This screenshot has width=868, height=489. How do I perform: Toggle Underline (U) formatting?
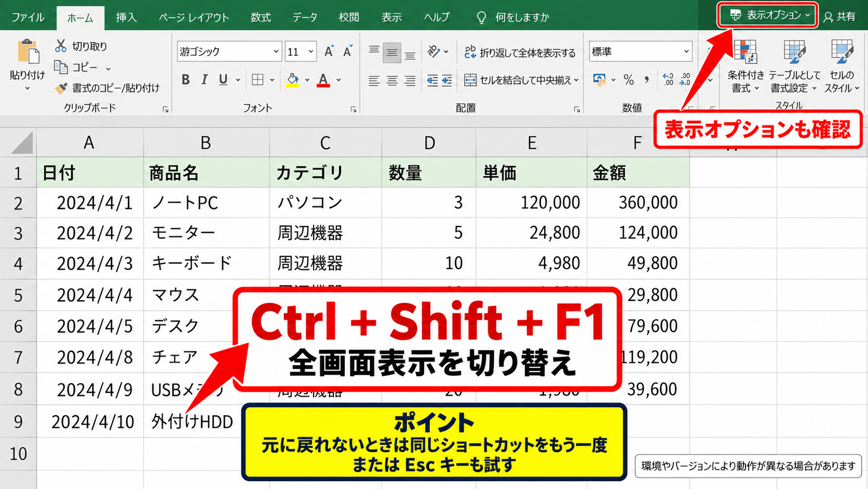pyautogui.click(x=223, y=80)
